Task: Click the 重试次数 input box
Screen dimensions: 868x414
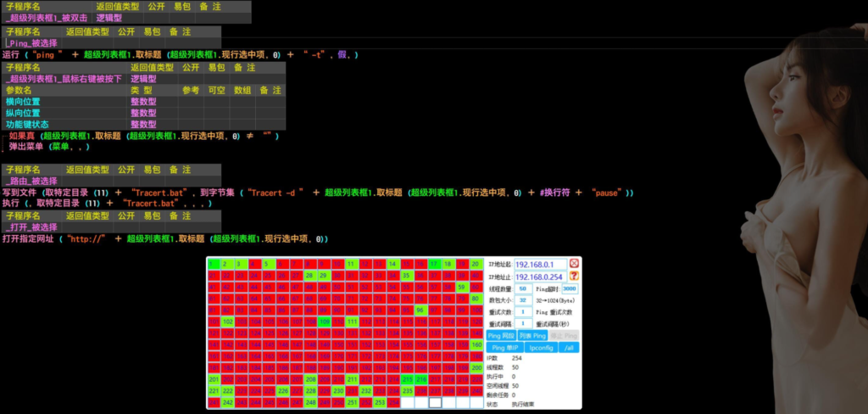Action: pyautogui.click(x=522, y=312)
